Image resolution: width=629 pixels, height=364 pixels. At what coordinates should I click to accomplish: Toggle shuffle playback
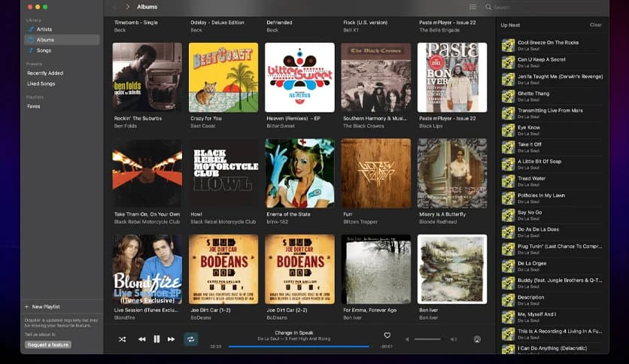[x=122, y=339]
